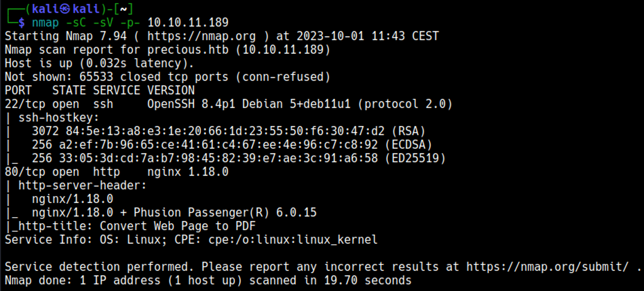Click the Kali skull symbol in the prompt
Viewport: 644px width, 291px height.
[x=65, y=9]
